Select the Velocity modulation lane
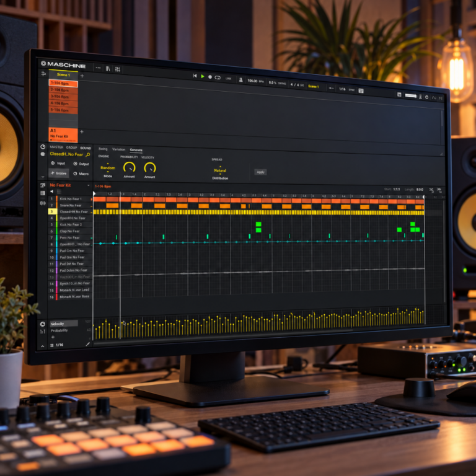 pos(64,324)
